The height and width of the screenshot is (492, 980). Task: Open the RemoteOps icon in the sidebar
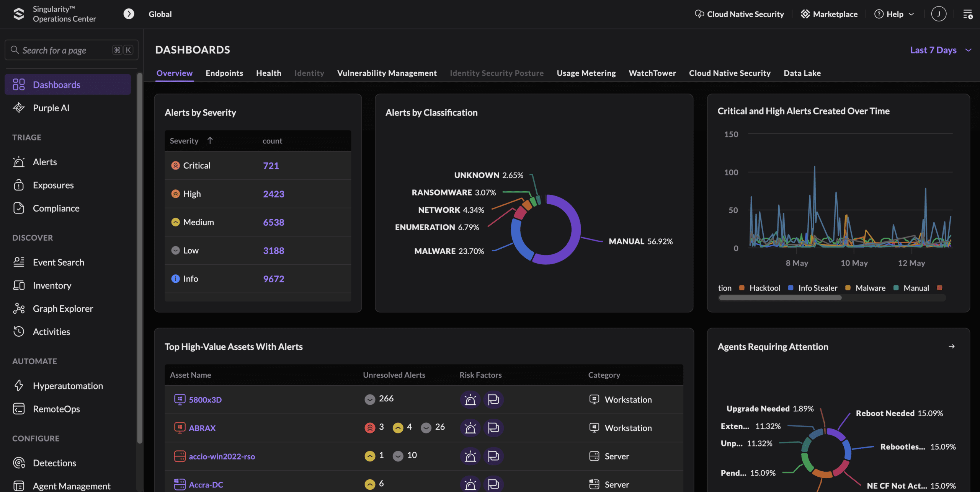point(18,409)
